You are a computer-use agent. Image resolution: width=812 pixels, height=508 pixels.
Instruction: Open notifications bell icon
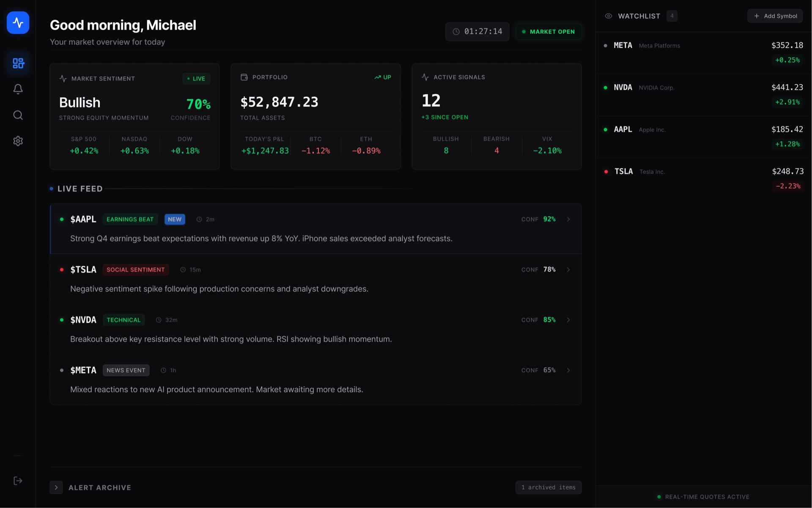18,89
